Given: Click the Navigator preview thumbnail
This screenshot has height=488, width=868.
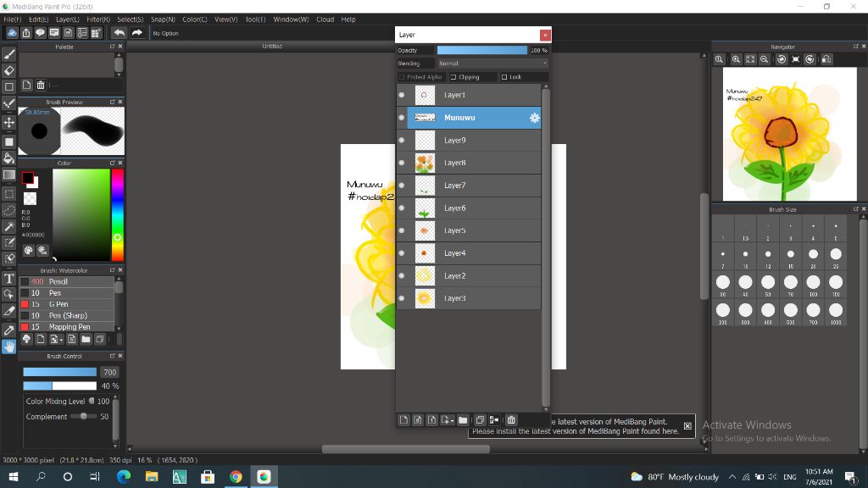Looking at the screenshot, I should pyautogui.click(x=789, y=135).
